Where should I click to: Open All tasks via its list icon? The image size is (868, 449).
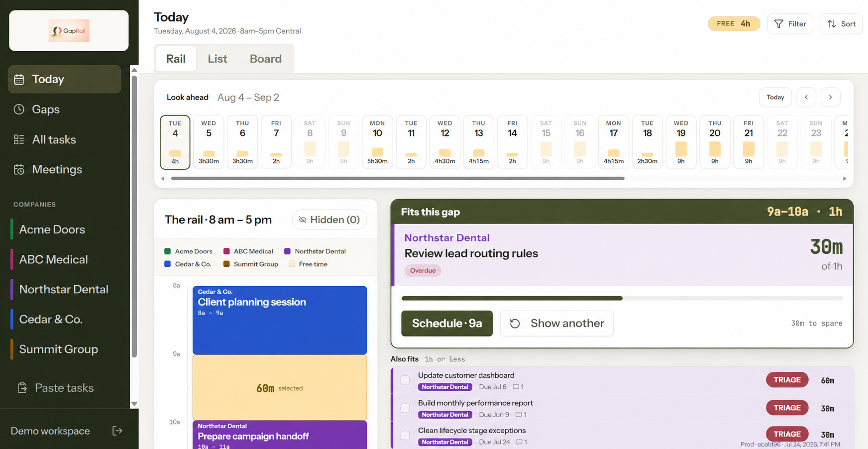pos(19,139)
